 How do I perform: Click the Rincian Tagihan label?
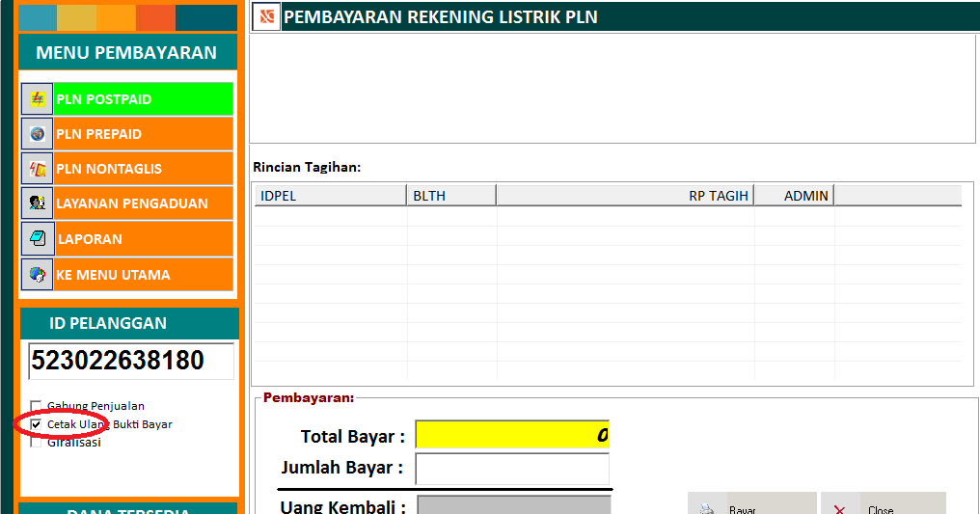(x=307, y=167)
